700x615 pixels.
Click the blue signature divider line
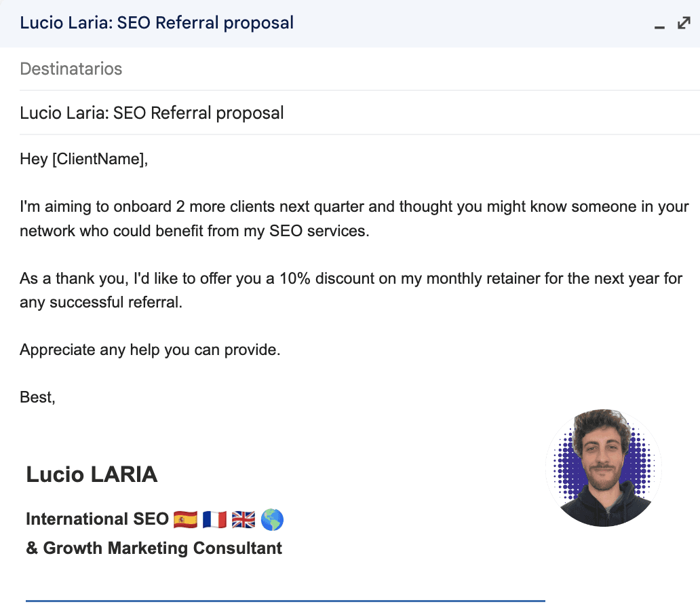click(285, 601)
